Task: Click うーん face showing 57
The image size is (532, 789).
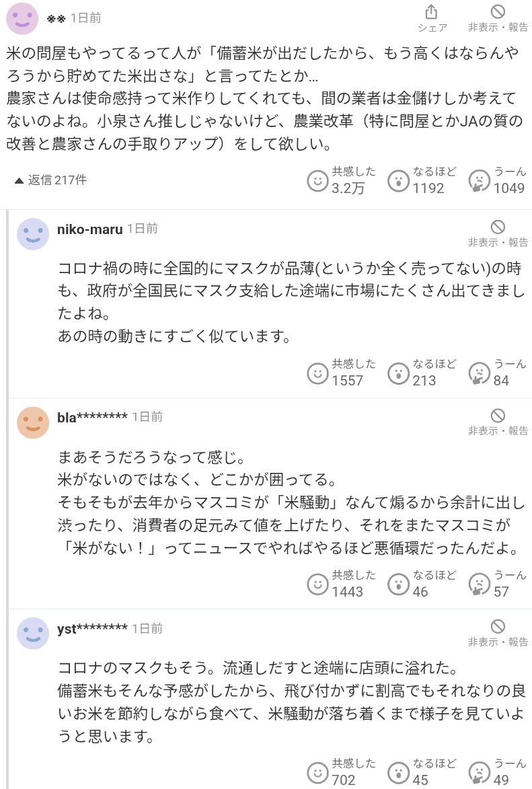Action: pyautogui.click(x=479, y=585)
